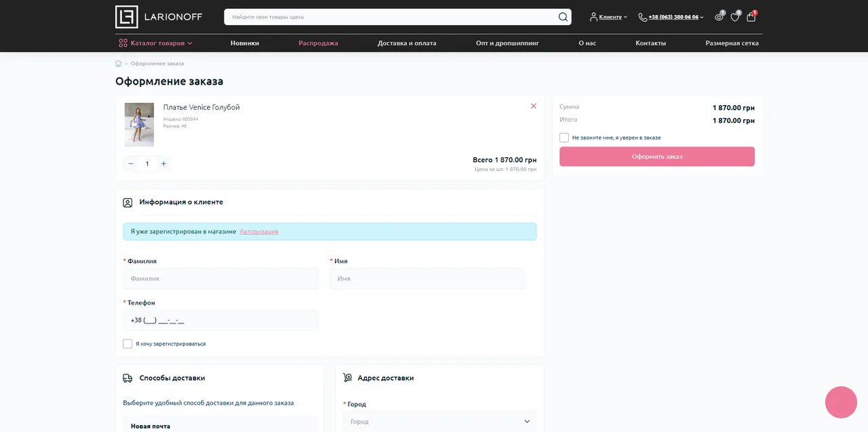Check 'Я хочу зарегистрироваться' box
Image resolution: width=868 pixels, height=432 pixels.
pos(127,344)
